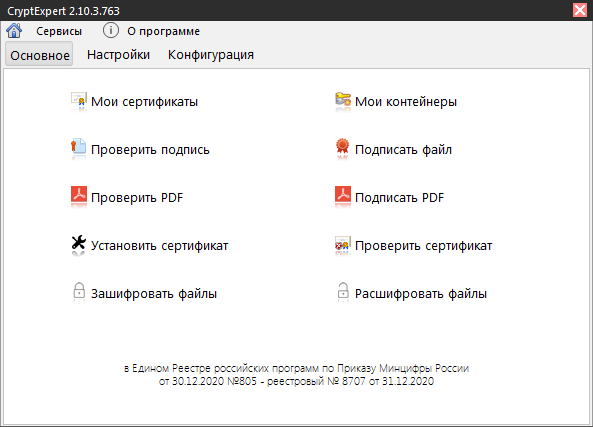The image size is (593, 427).
Task: Open the Расшифровать файлы link
Action: (421, 293)
